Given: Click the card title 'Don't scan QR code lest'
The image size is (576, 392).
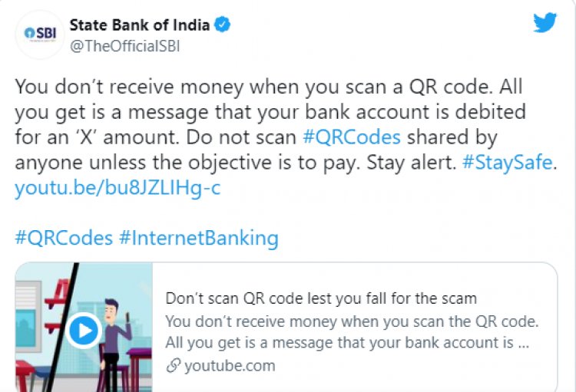Looking at the screenshot, I should pyautogui.click(x=321, y=298).
